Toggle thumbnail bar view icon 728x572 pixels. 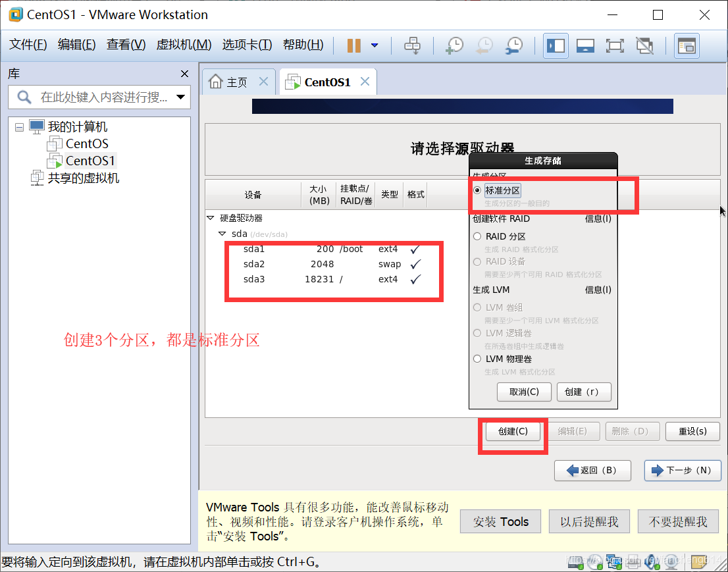tap(585, 45)
